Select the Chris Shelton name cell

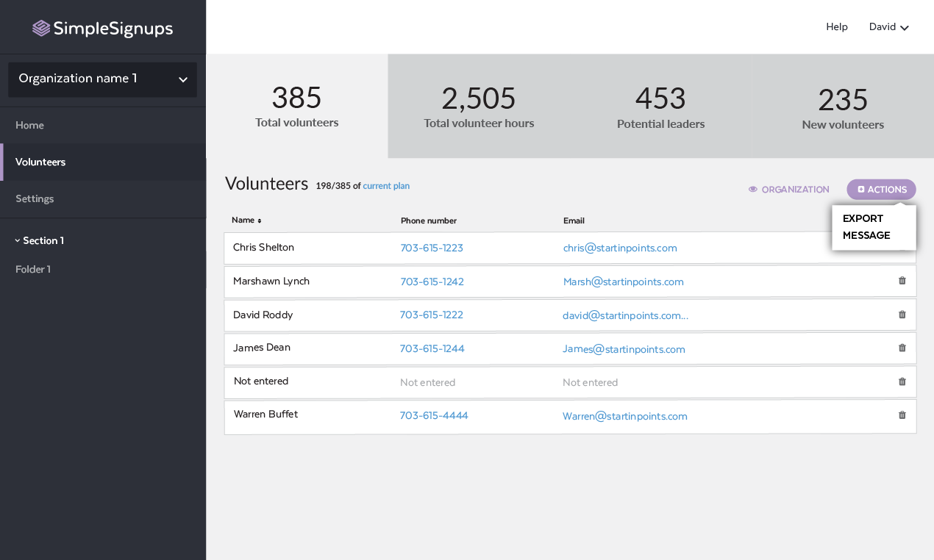point(263,247)
